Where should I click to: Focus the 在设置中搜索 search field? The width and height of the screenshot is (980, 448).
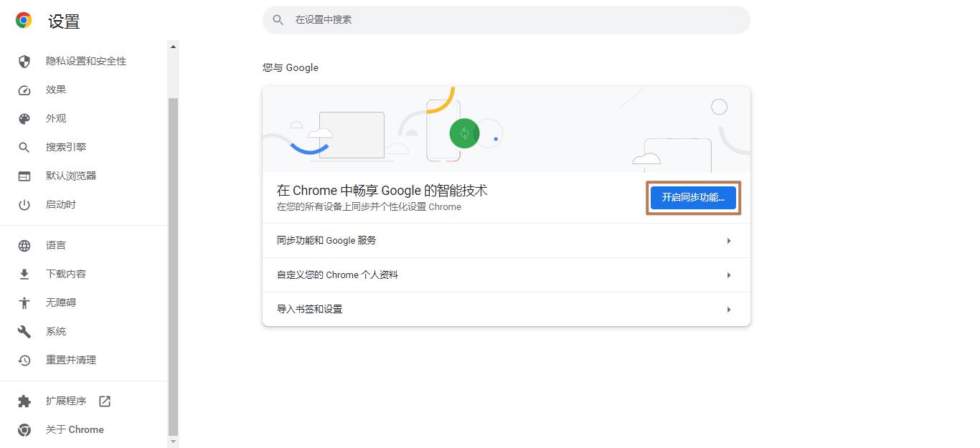pyautogui.click(x=507, y=20)
